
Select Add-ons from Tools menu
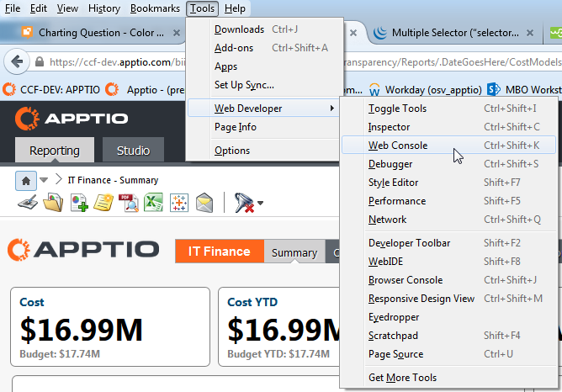pos(264,48)
